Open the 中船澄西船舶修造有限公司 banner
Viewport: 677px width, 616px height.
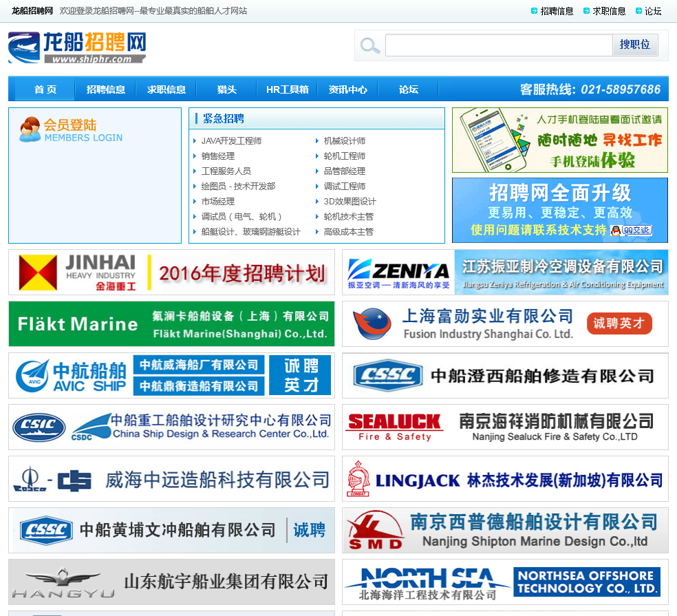pos(505,375)
